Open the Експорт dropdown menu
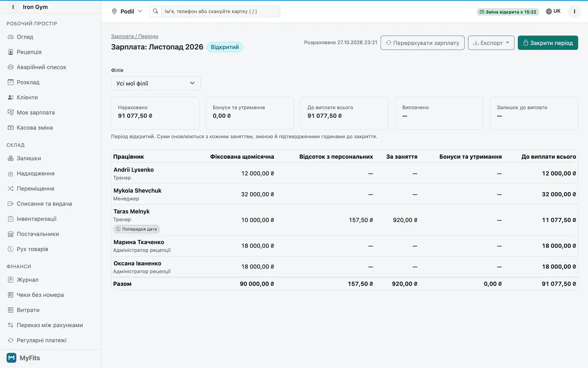588x368 pixels. pyautogui.click(x=491, y=43)
